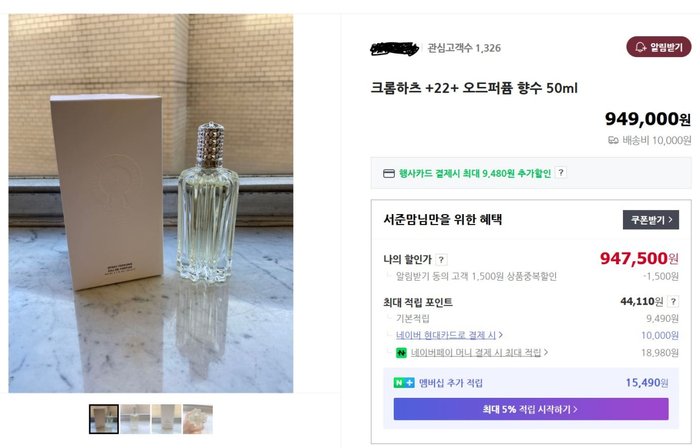Select the third product thumbnail

[x=166, y=419]
